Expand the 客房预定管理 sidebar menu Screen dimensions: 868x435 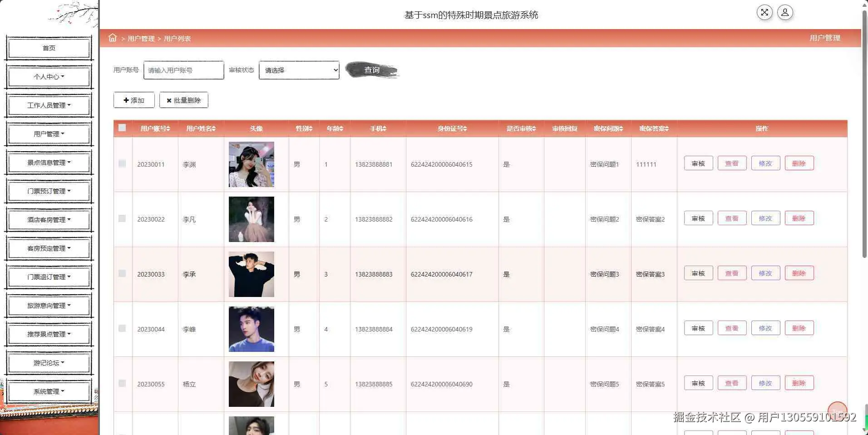[49, 248]
